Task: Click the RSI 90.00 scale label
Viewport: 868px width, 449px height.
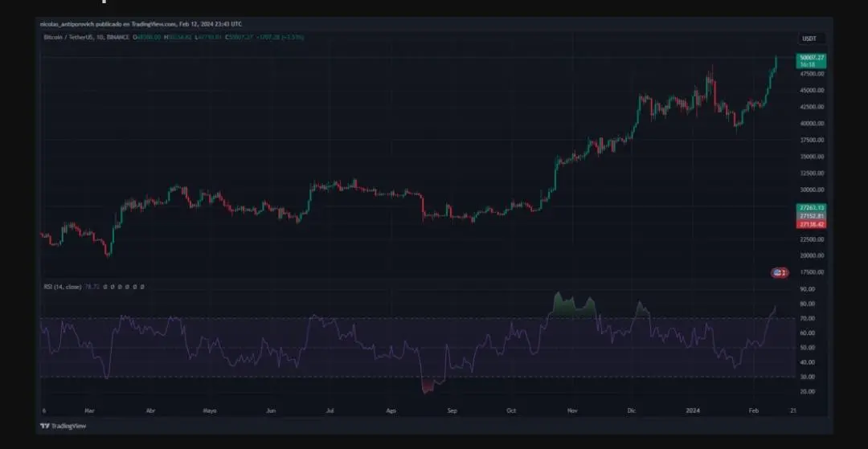Action: pyautogui.click(x=808, y=289)
